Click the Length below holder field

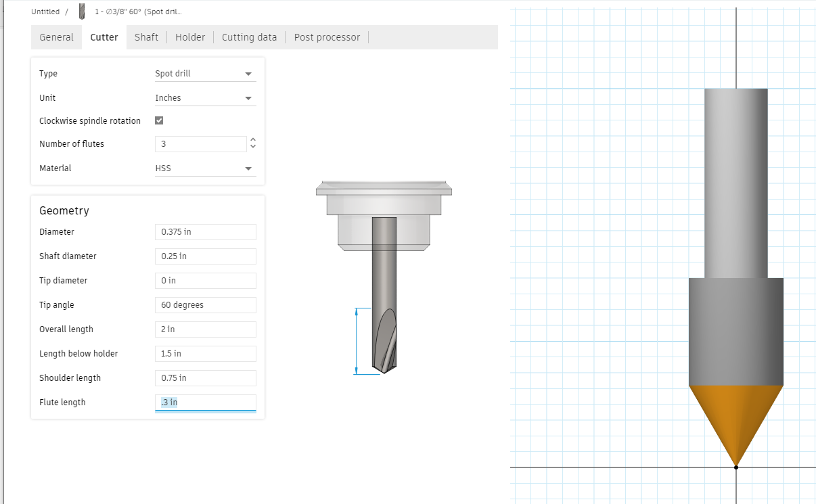[x=206, y=354]
